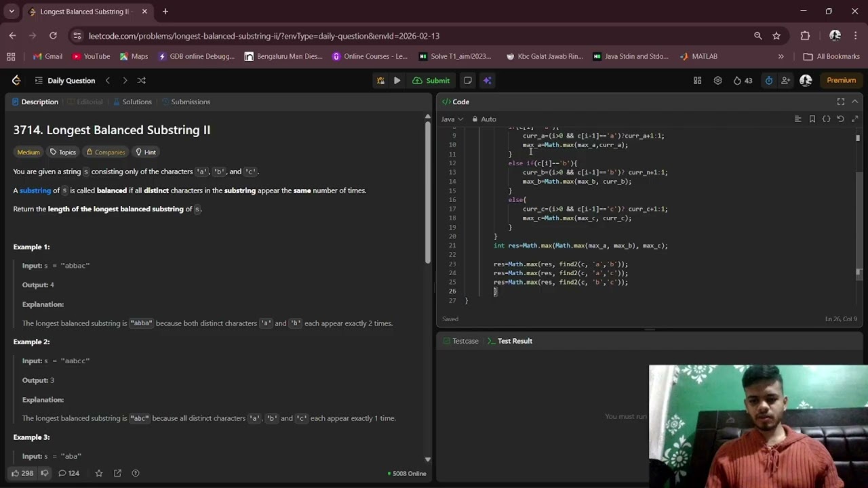Open browser extensions puzzle icon
The width and height of the screenshot is (868, 488).
click(805, 36)
